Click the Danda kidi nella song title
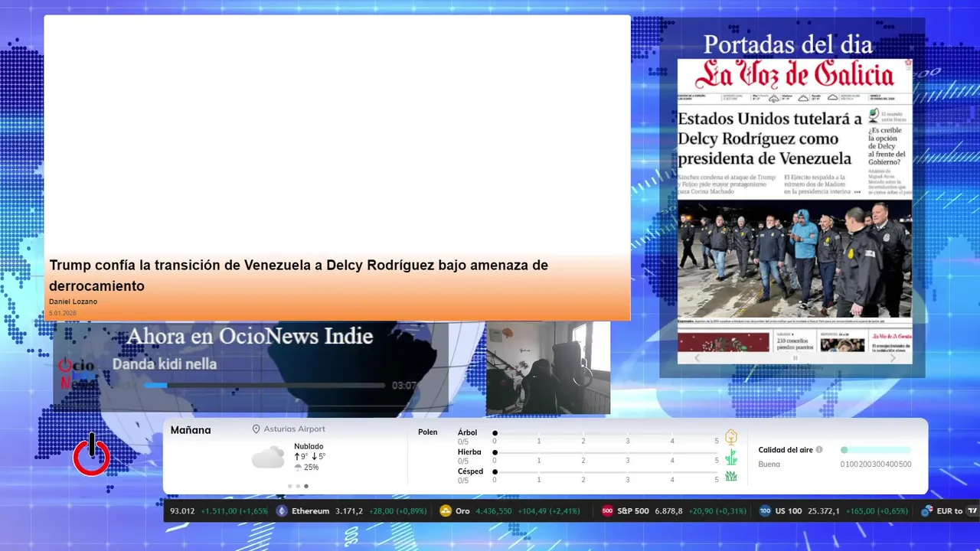Screen dimensions: 980x551 click(x=165, y=364)
